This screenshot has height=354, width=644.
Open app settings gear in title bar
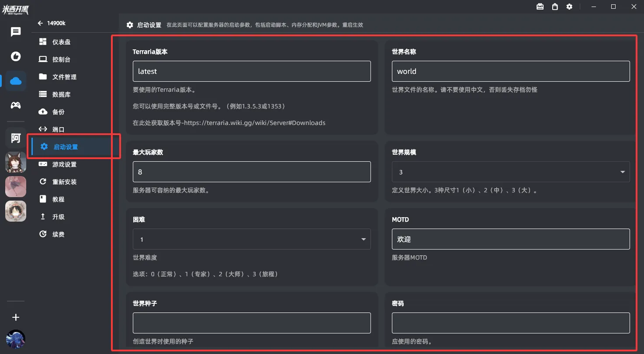coord(569,7)
